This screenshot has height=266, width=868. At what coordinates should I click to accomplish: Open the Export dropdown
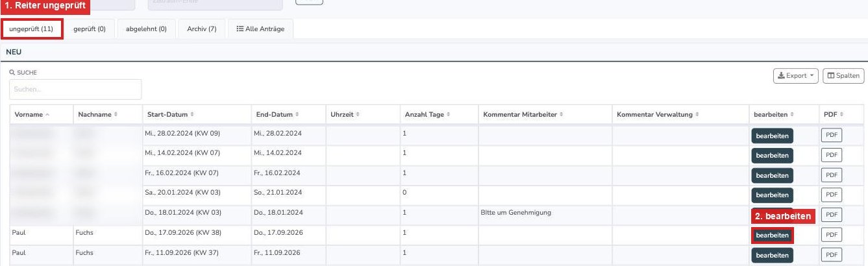click(x=795, y=76)
